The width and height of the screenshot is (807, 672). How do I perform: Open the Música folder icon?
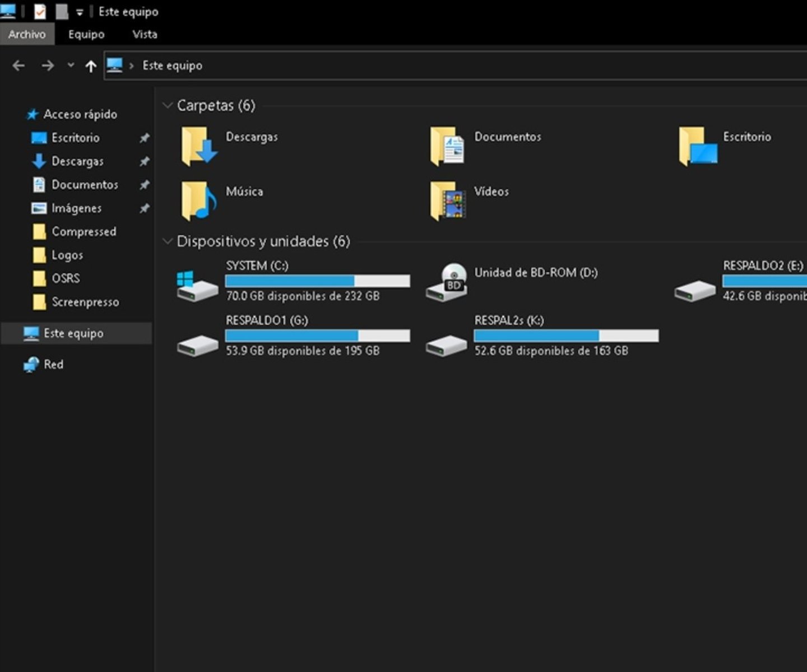point(198,200)
